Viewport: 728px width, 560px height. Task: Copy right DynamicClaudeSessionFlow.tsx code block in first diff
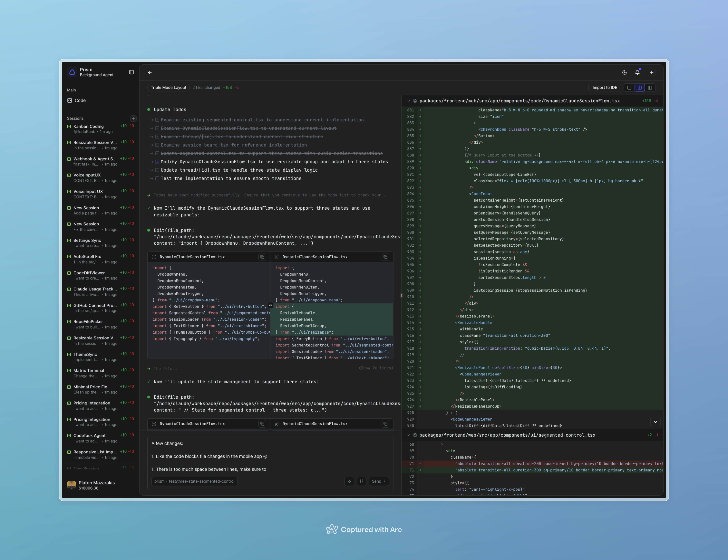pyautogui.click(x=385, y=257)
